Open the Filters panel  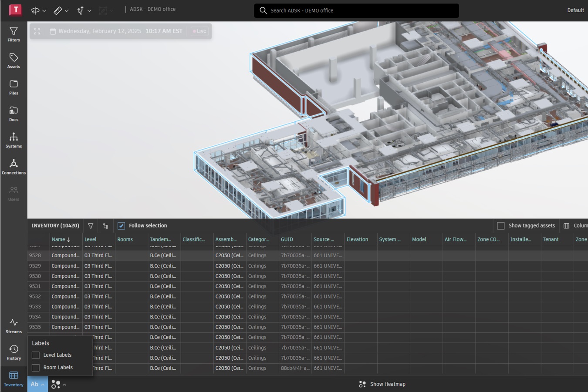coord(14,34)
